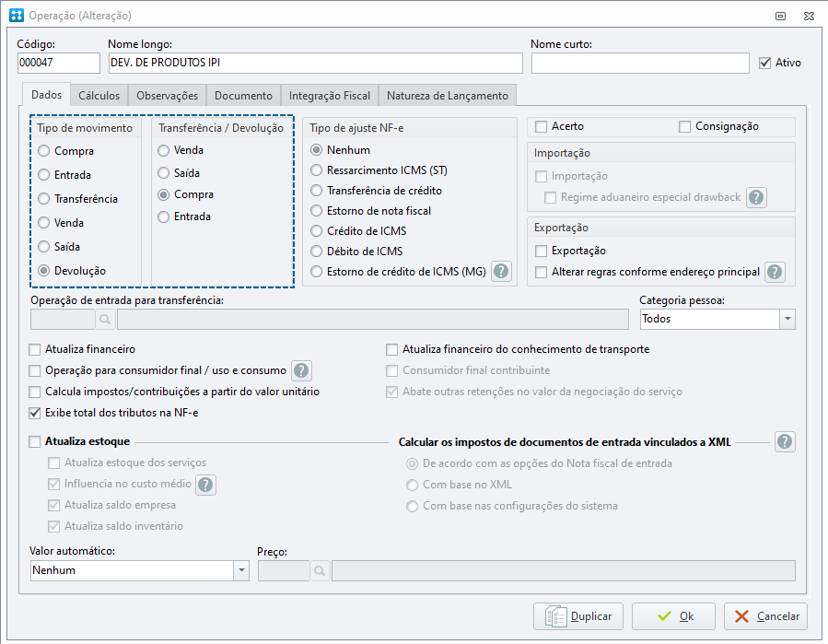Select Saída in Tipo de movimento
Image resolution: width=828 pixels, height=644 pixels.
coord(44,247)
